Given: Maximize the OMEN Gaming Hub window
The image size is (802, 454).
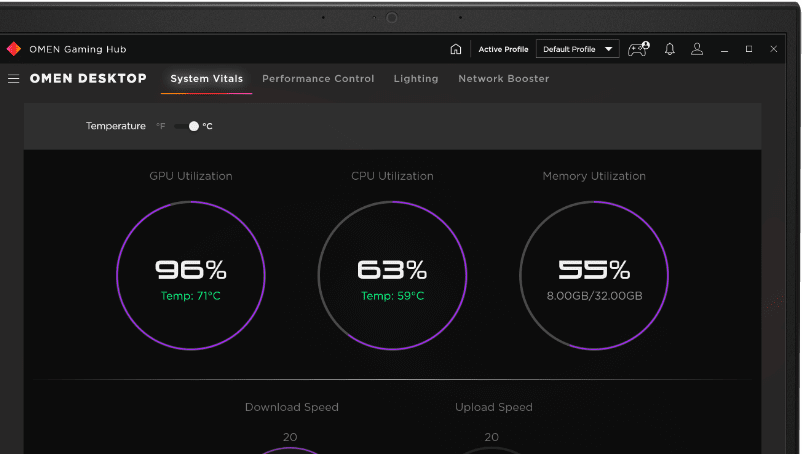Looking at the screenshot, I should [x=749, y=49].
